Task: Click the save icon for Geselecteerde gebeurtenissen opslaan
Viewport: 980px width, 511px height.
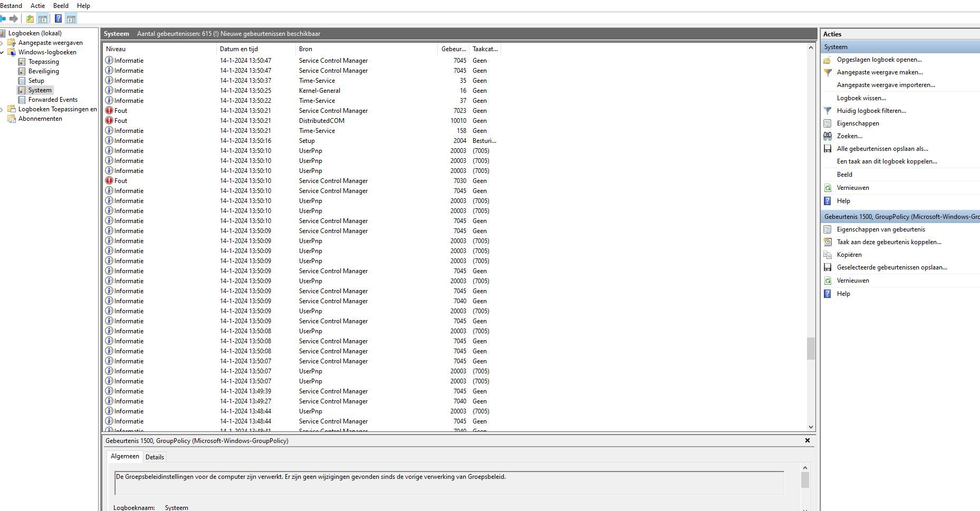Action: coord(828,267)
